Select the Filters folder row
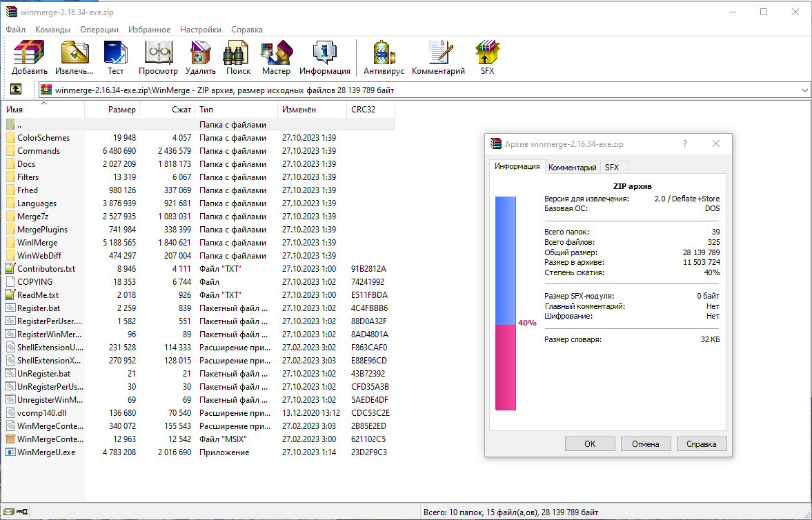Viewport: 812px width, 520px height. pyautogui.click(x=198, y=177)
